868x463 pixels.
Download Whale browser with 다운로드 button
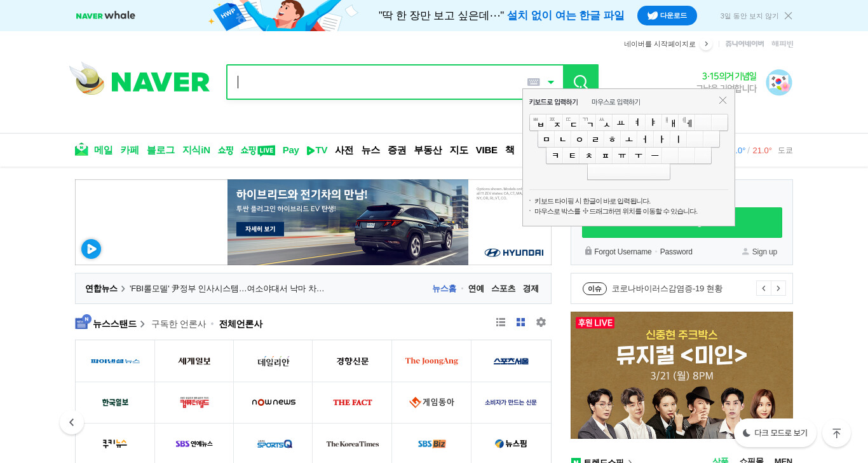(x=667, y=15)
